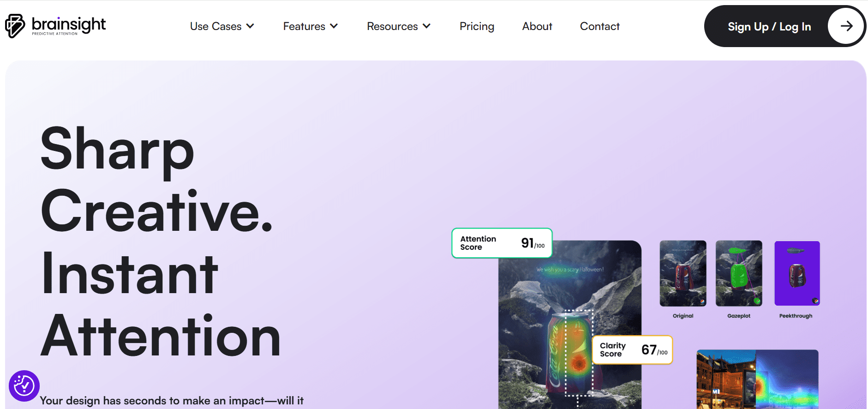Viewport: 868px width, 409px height.
Task: Expand the Resources dropdown chevron
Action: pyautogui.click(x=427, y=26)
